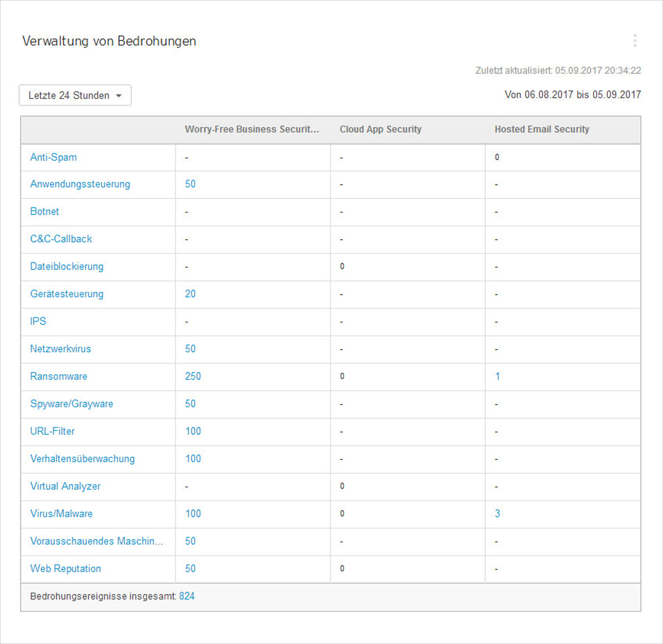Open the Verhaltensüberwachung category link
This screenshot has width=663, height=644.
pos(82,459)
